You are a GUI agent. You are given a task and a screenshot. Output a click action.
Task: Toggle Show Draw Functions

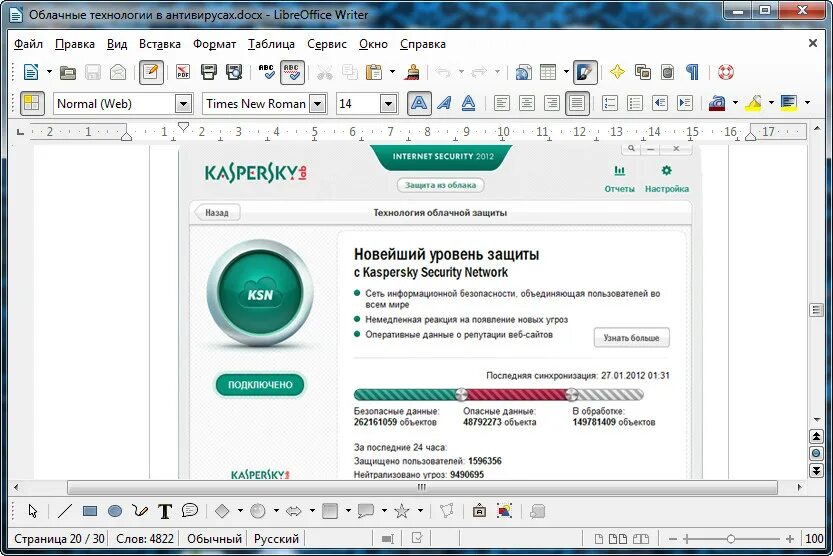[x=585, y=72]
